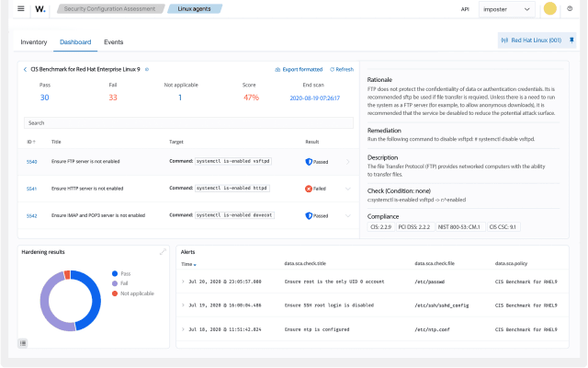Expand the Jul 20, 2020 alert row
The width and height of the screenshot is (588, 368).
(183, 282)
